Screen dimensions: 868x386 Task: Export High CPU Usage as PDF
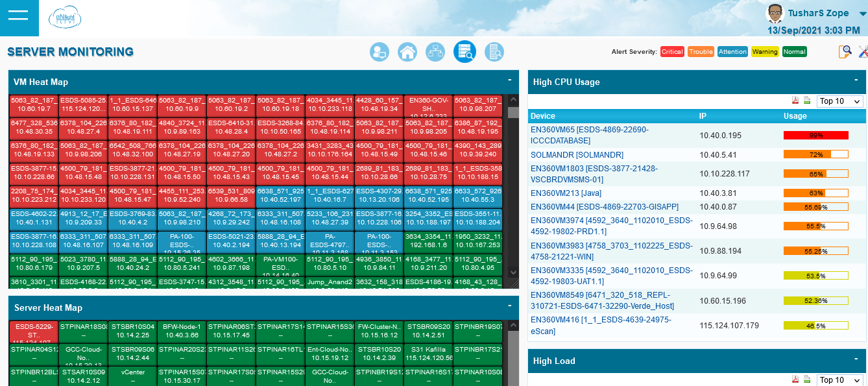pyautogui.click(x=795, y=101)
